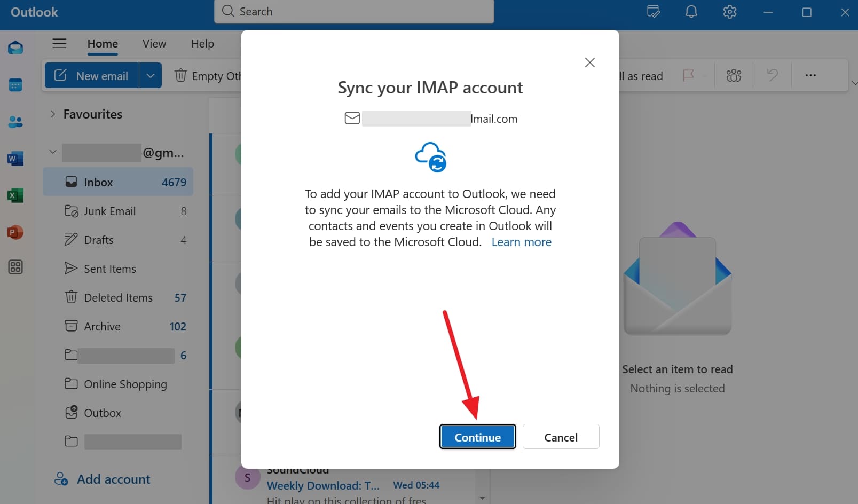Screen dimensions: 858x504
Task: Launch PowerPoint from the app sidebar
Action: (x=15, y=232)
